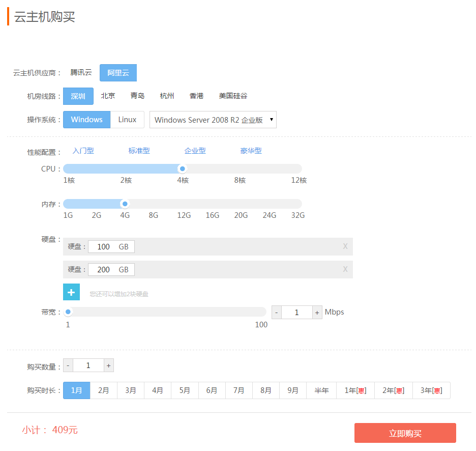The image size is (476, 451).
Task: Select 3年[惠] purchase duration
Action: [x=431, y=390]
